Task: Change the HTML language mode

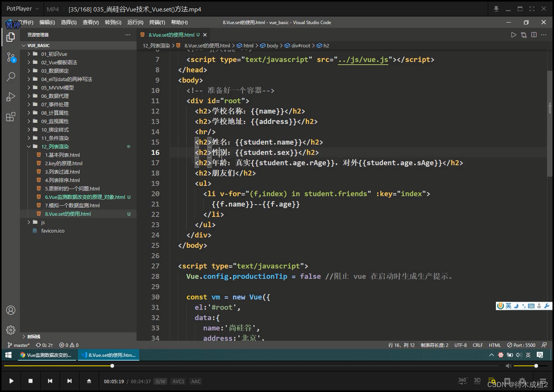Action: pos(495,345)
